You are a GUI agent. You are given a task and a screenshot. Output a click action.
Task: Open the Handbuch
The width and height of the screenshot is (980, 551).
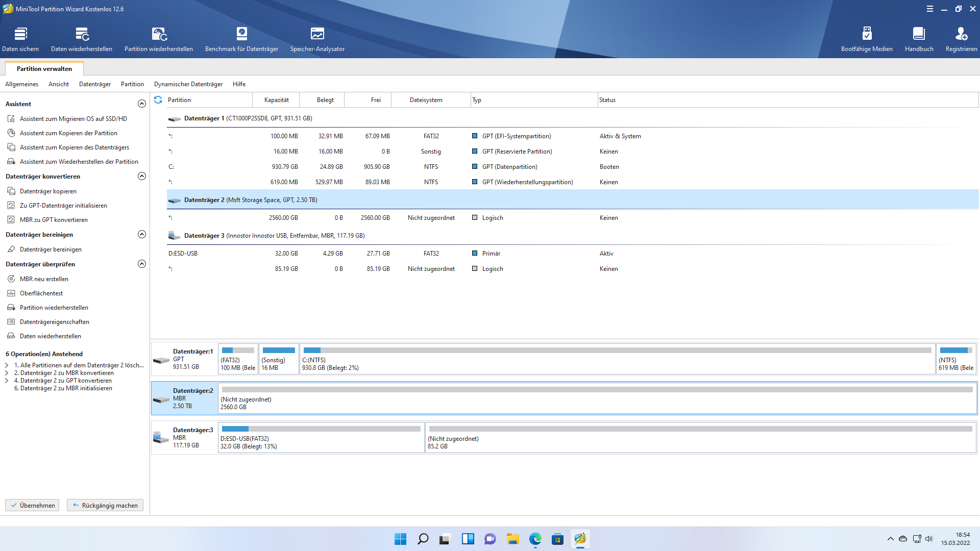919,39
